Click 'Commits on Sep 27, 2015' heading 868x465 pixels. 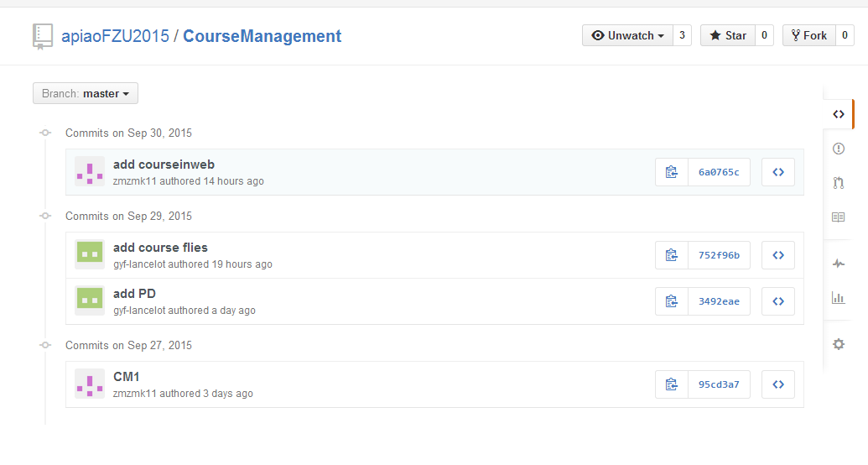[x=128, y=345]
